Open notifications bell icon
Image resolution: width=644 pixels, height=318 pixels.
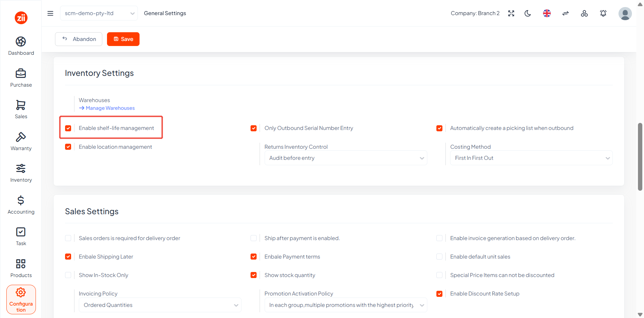603,13
